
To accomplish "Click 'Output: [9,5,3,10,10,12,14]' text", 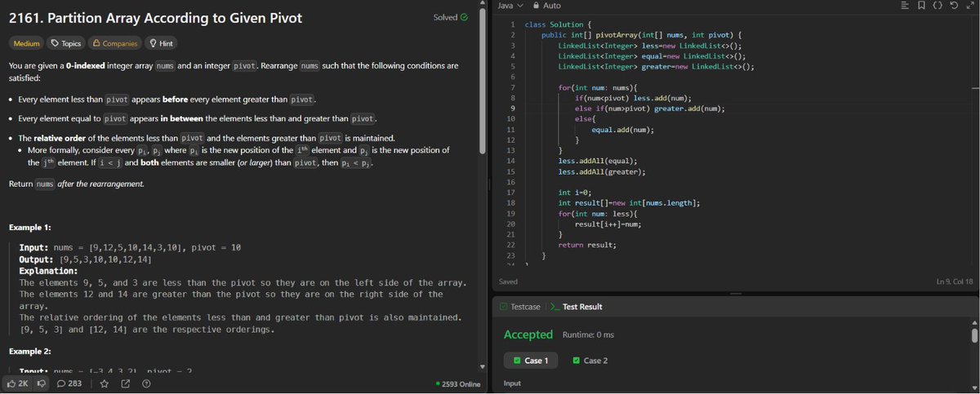I will [x=86, y=259].
